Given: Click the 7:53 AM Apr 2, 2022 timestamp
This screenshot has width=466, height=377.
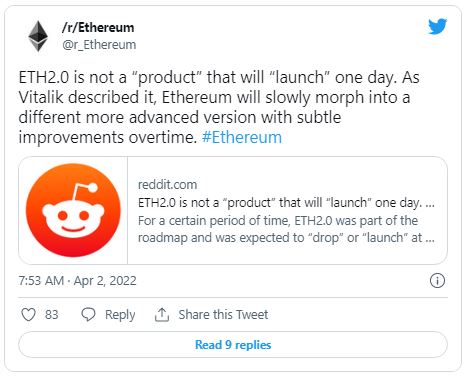Looking at the screenshot, I should tap(77, 281).
